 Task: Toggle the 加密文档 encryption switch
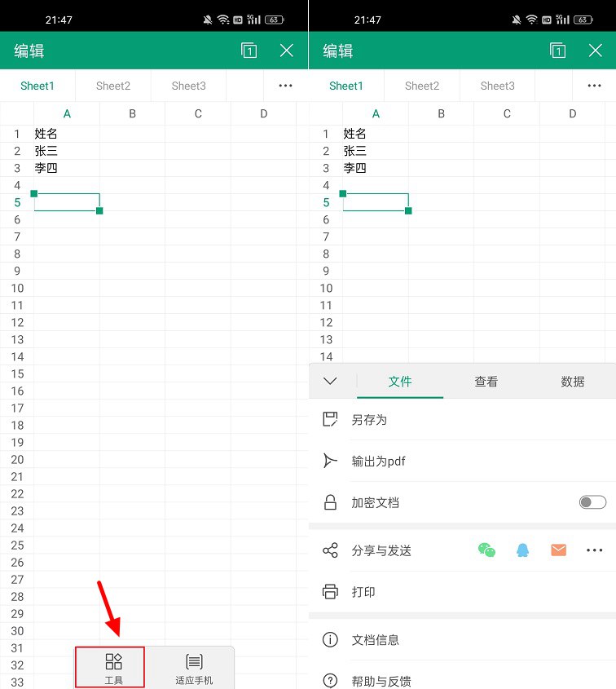pyautogui.click(x=592, y=502)
